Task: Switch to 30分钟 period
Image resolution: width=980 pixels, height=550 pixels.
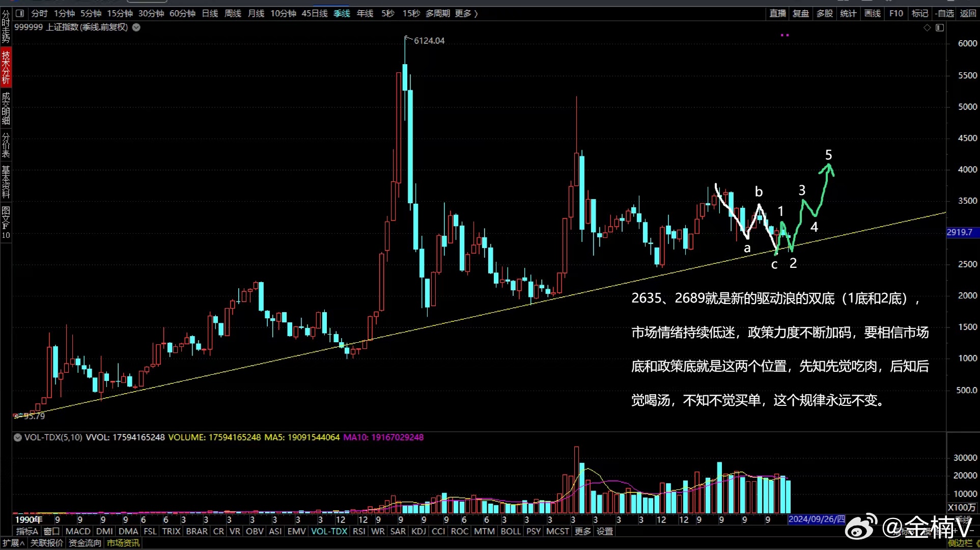Action: [x=151, y=13]
